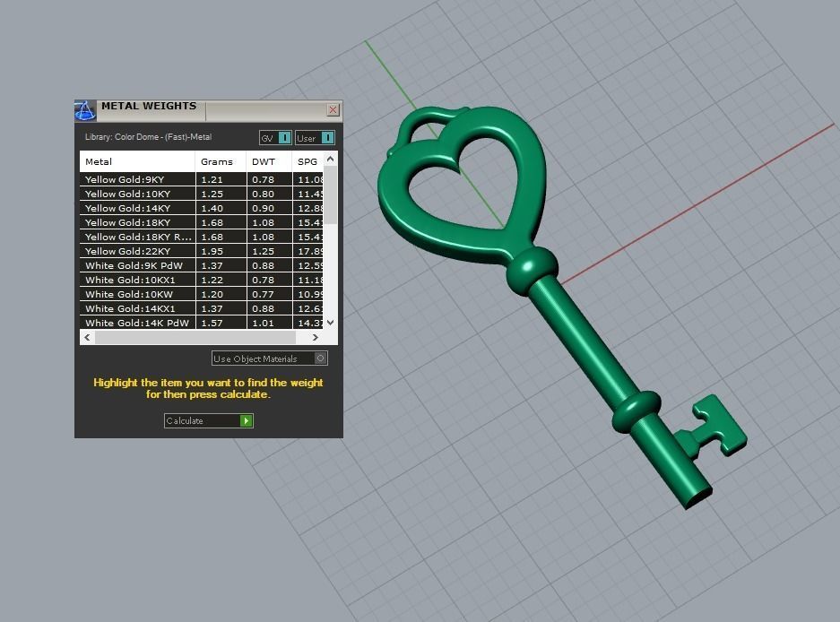Close the Metal Weights panel
The height and width of the screenshot is (622, 840).
333,110
